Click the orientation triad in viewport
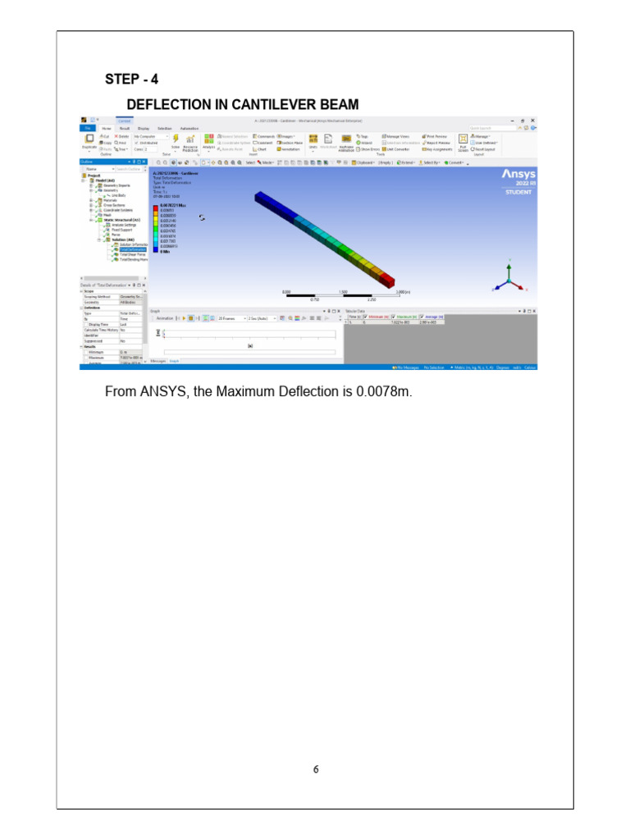Viewport: 630px width, 840px height. tap(509, 276)
